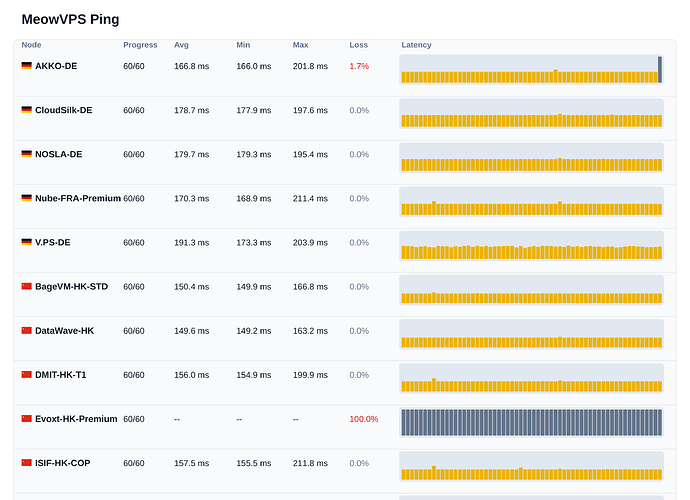This screenshot has width=690, height=500.
Task: Click the V.PS-DE latency bar chart
Action: pyautogui.click(x=531, y=246)
